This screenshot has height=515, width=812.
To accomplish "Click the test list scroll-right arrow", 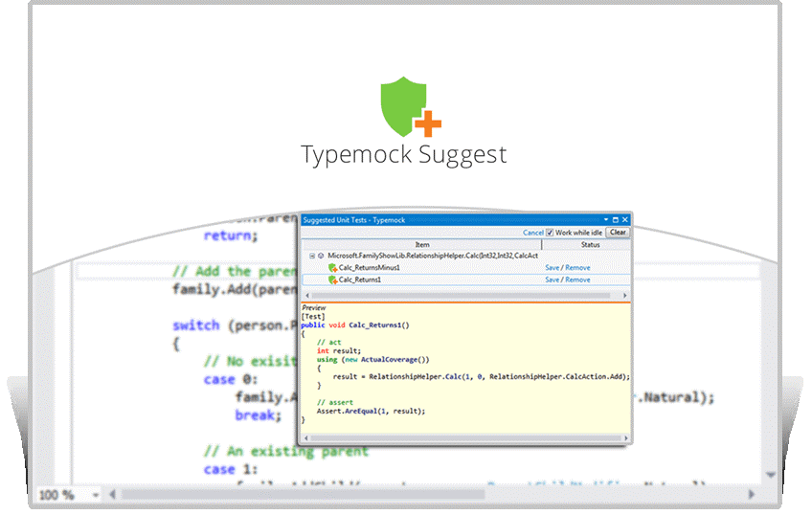I will point(625,296).
